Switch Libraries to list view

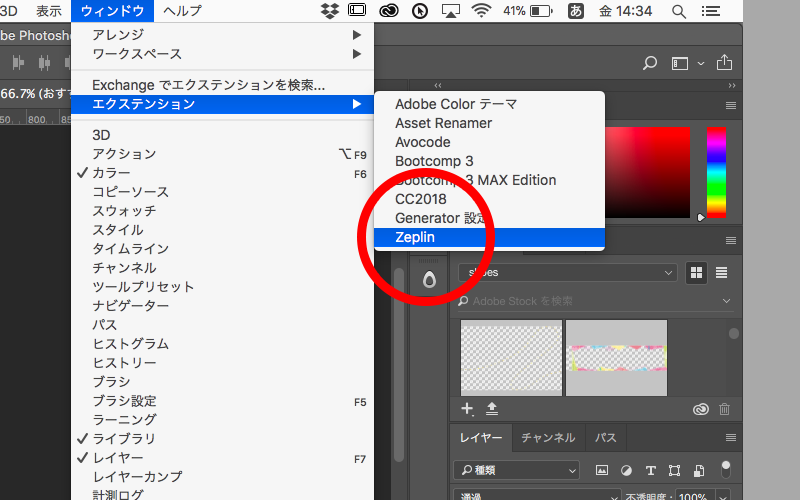tap(721, 272)
